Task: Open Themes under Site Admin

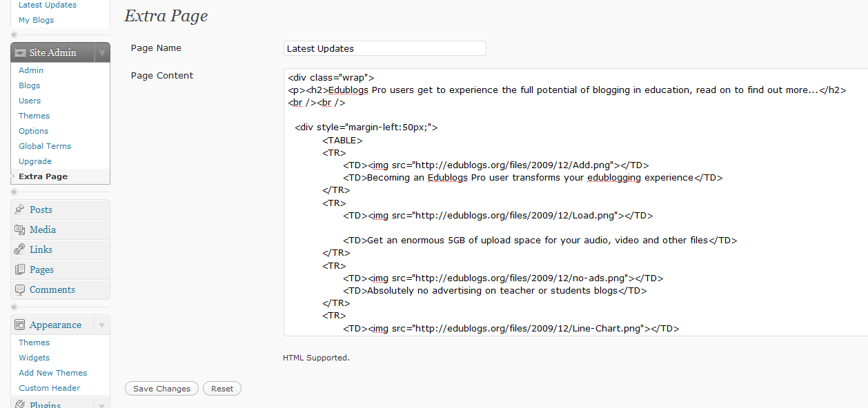Action: pyautogui.click(x=34, y=116)
